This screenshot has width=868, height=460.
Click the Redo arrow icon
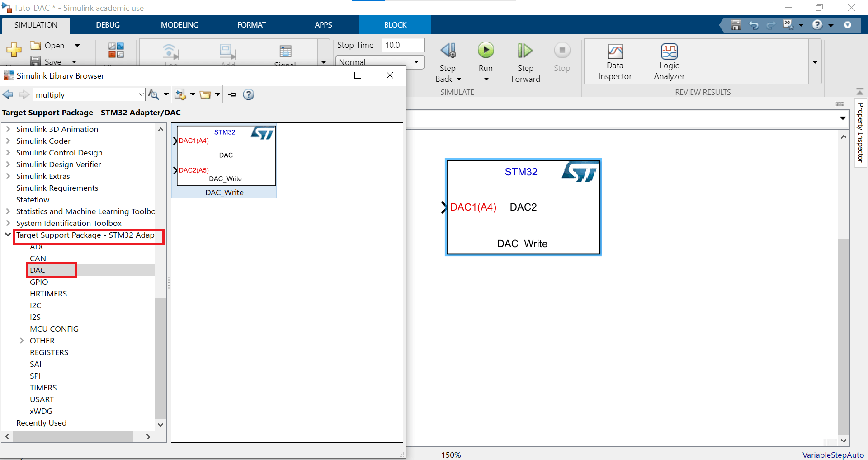(771, 25)
